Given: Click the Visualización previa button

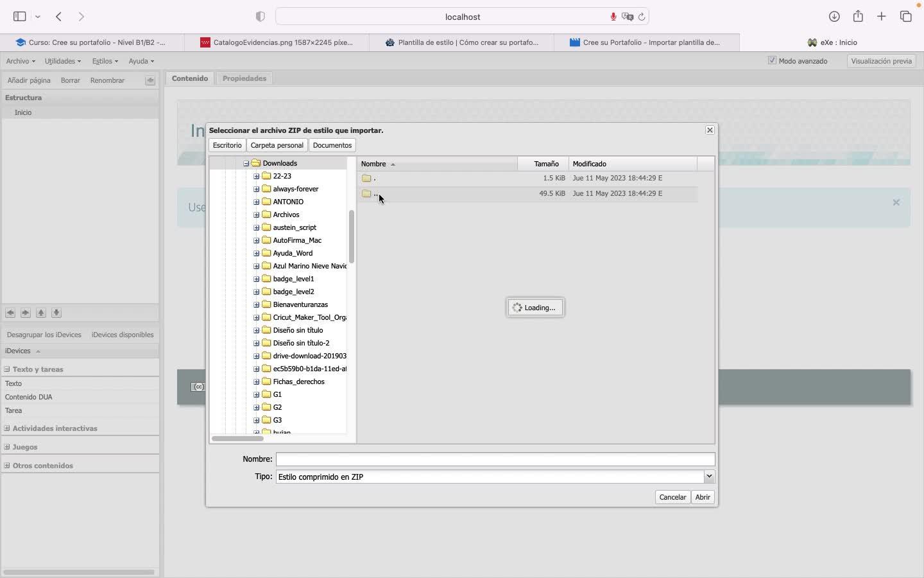Looking at the screenshot, I should [x=881, y=61].
